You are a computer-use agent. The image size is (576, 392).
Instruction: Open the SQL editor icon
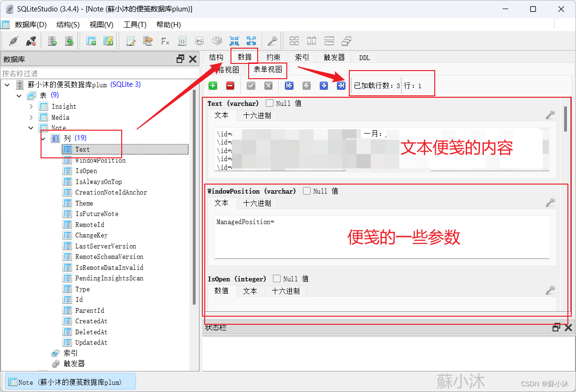click(x=130, y=41)
